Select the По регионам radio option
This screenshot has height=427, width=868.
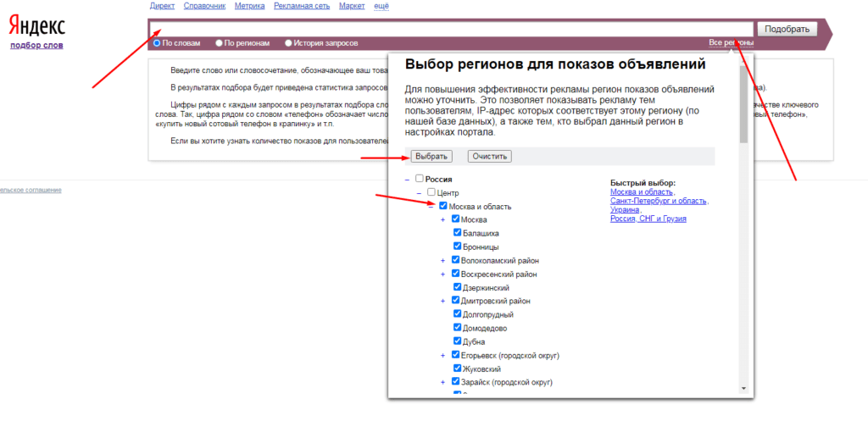click(220, 42)
